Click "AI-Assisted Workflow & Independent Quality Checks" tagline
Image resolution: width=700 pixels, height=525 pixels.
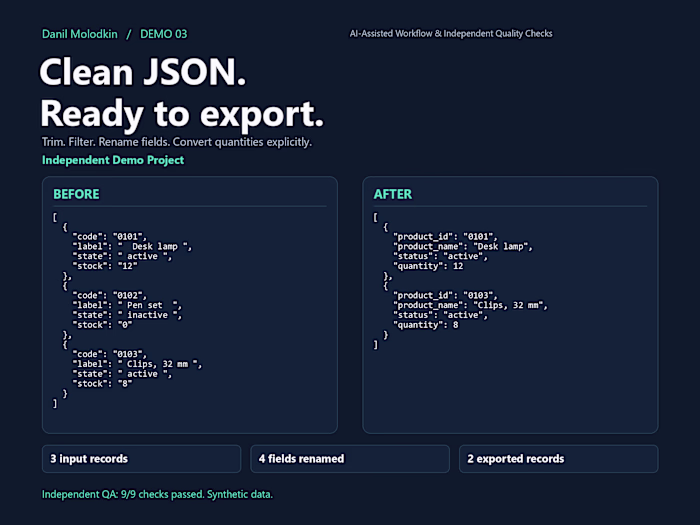[x=451, y=33]
